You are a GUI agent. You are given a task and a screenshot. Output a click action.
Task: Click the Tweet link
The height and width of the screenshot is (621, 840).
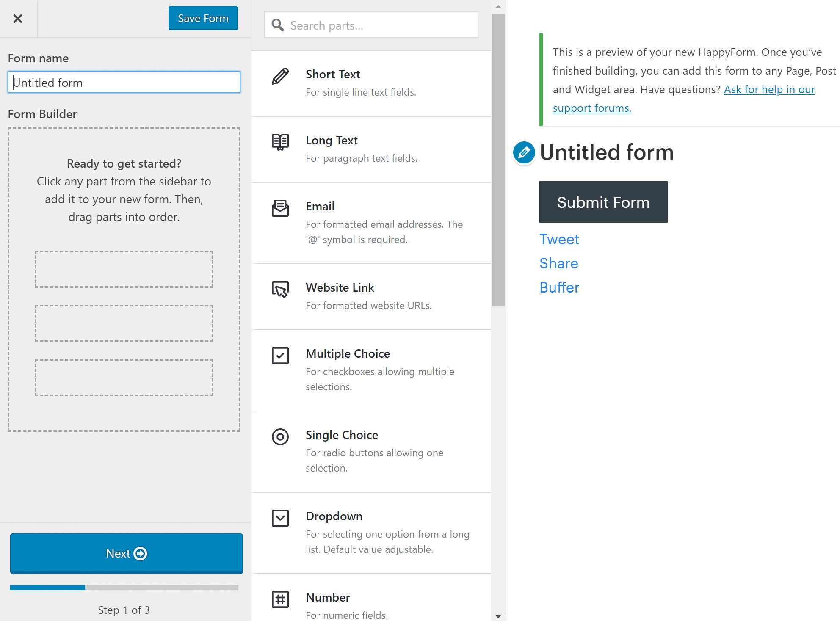(559, 239)
